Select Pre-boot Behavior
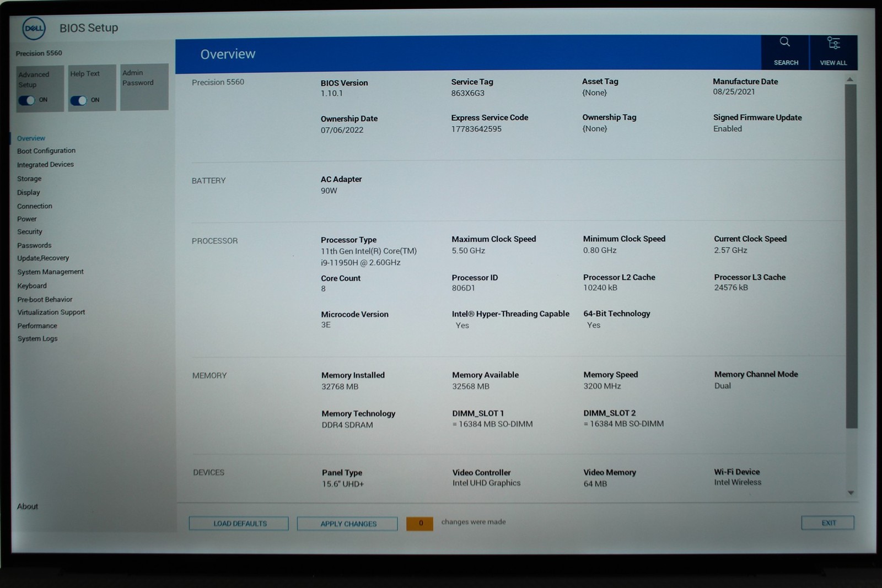Viewport: 882px width, 588px height. [x=45, y=299]
